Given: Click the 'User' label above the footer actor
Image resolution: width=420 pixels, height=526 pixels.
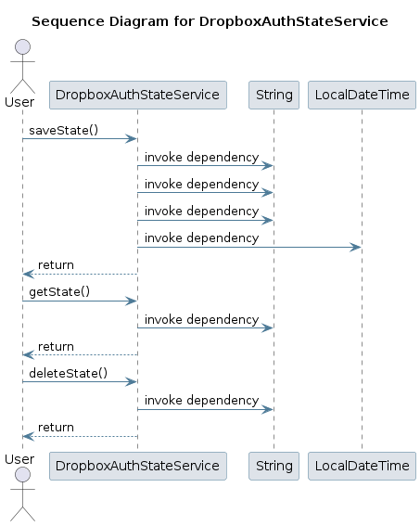Looking at the screenshot, I should pyautogui.click(x=19, y=459).
